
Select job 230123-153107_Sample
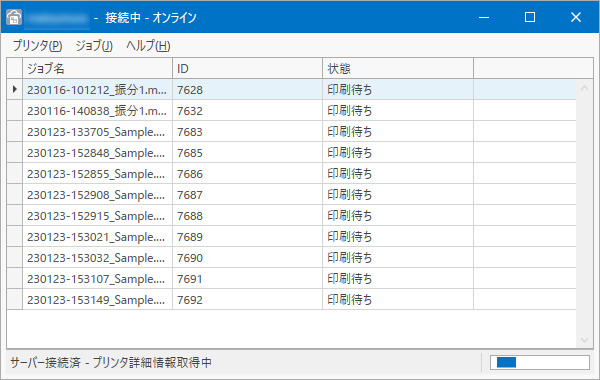coord(98,279)
